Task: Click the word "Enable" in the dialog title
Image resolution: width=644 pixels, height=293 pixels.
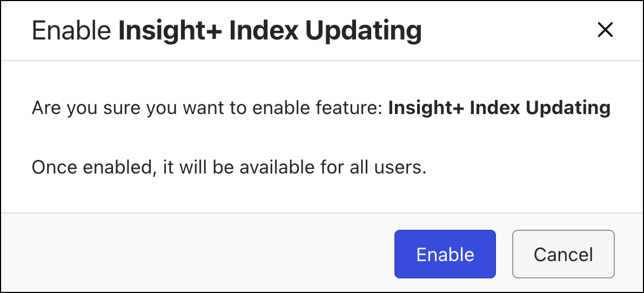Action: pos(71,31)
